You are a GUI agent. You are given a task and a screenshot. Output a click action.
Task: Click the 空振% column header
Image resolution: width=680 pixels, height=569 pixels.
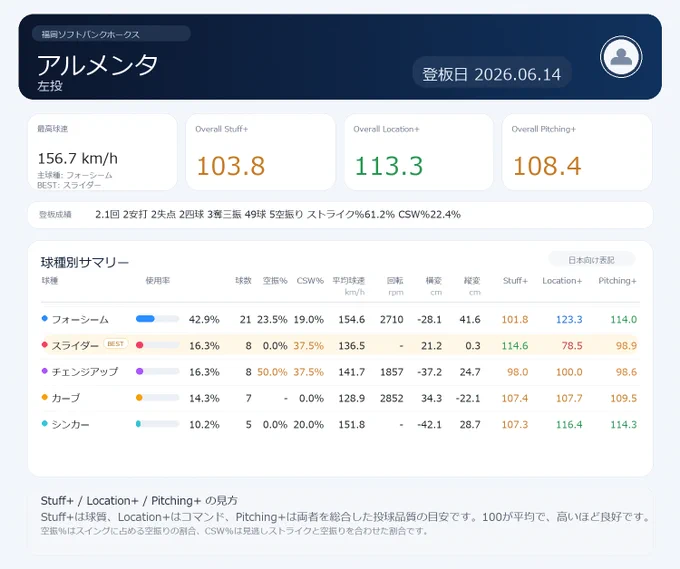click(x=275, y=281)
